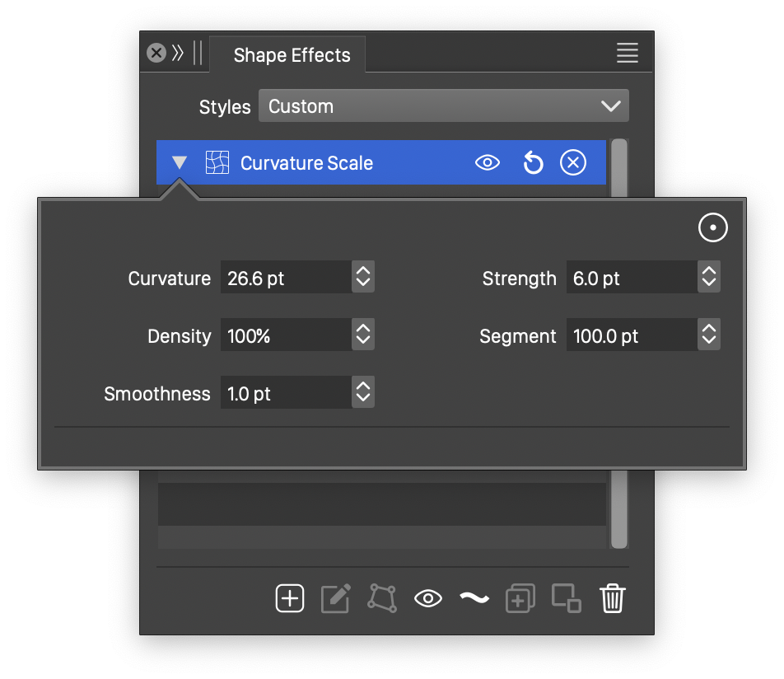
Task: Remove the Curvature Scale effect
Action: tap(573, 163)
